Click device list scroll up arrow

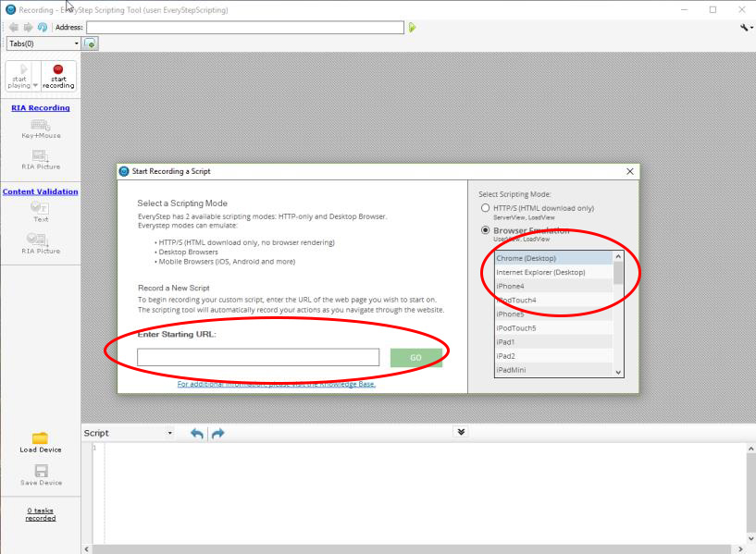click(x=618, y=257)
